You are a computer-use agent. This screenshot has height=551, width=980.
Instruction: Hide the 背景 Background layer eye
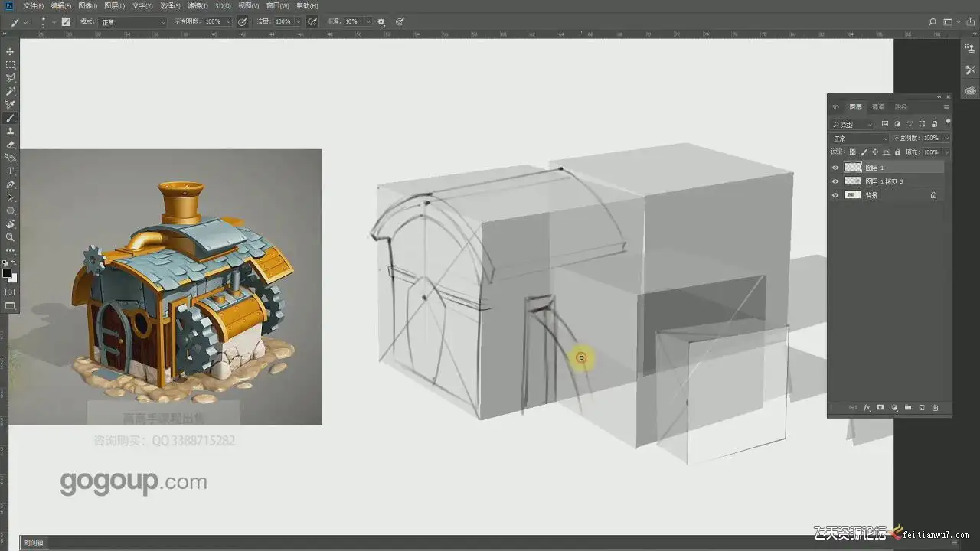(835, 195)
